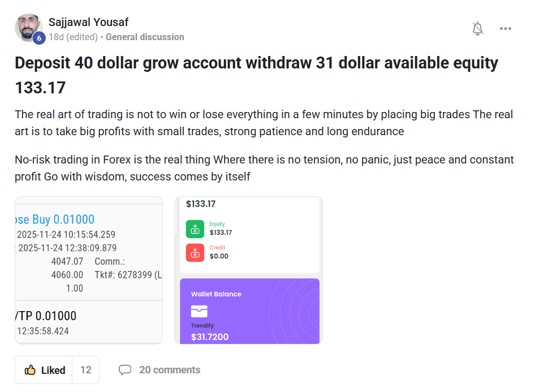This screenshot has width=535, height=392.
Task: Click the paragraph starting "The real art"
Action: (x=264, y=123)
